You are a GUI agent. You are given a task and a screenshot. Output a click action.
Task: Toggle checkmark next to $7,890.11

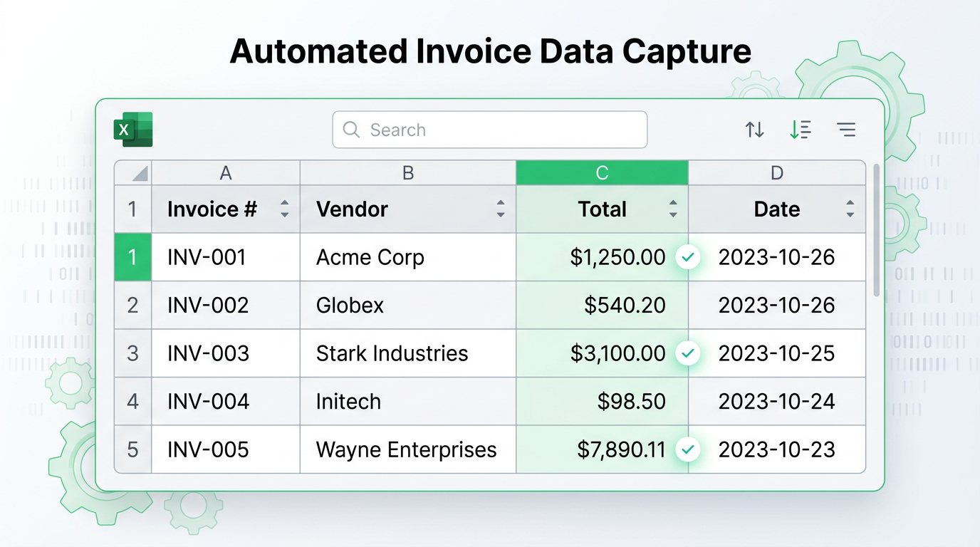pyautogui.click(x=687, y=449)
